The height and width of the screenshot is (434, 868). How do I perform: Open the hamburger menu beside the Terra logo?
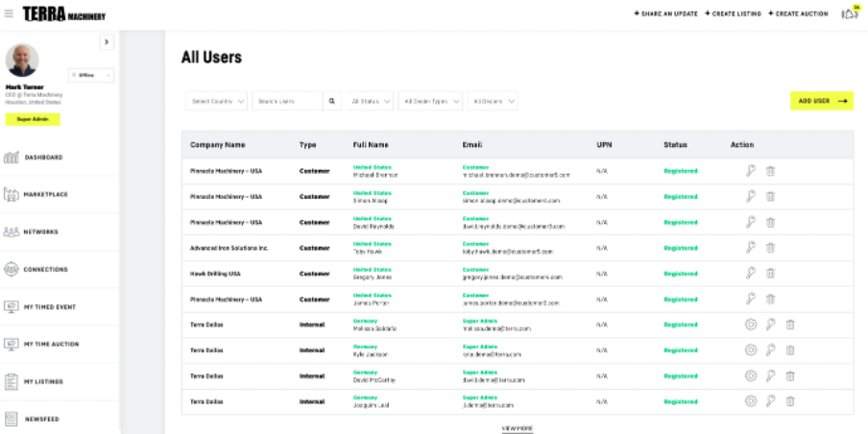click(9, 14)
